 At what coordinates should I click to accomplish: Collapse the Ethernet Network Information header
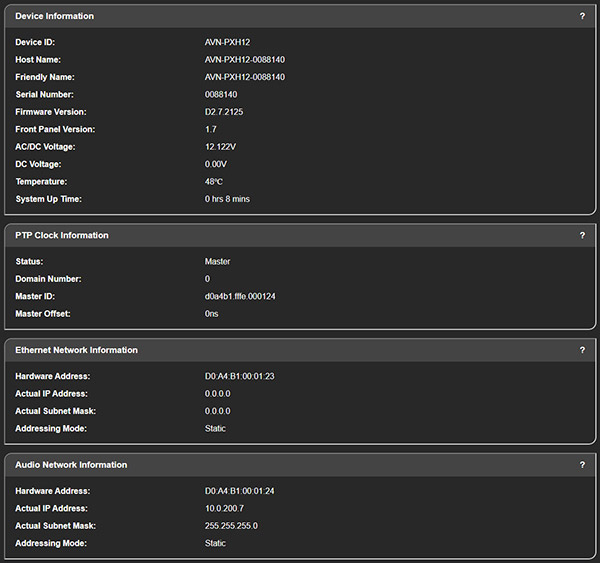[77, 351]
